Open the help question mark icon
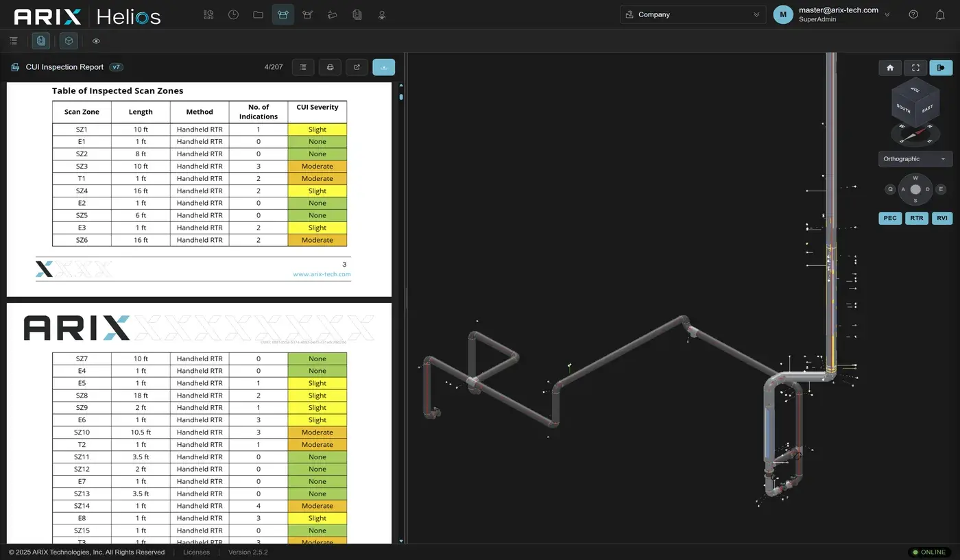This screenshot has height=560, width=960. [913, 14]
